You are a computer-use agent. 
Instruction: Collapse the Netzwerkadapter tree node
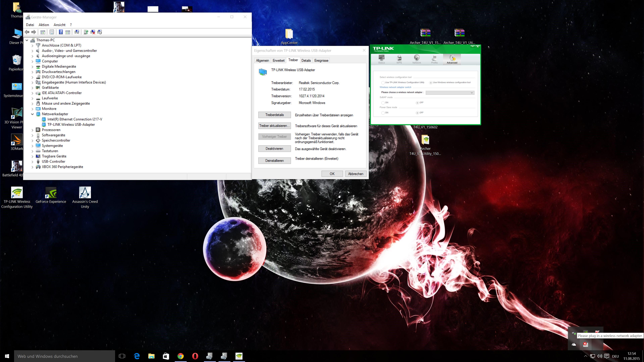click(x=33, y=114)
